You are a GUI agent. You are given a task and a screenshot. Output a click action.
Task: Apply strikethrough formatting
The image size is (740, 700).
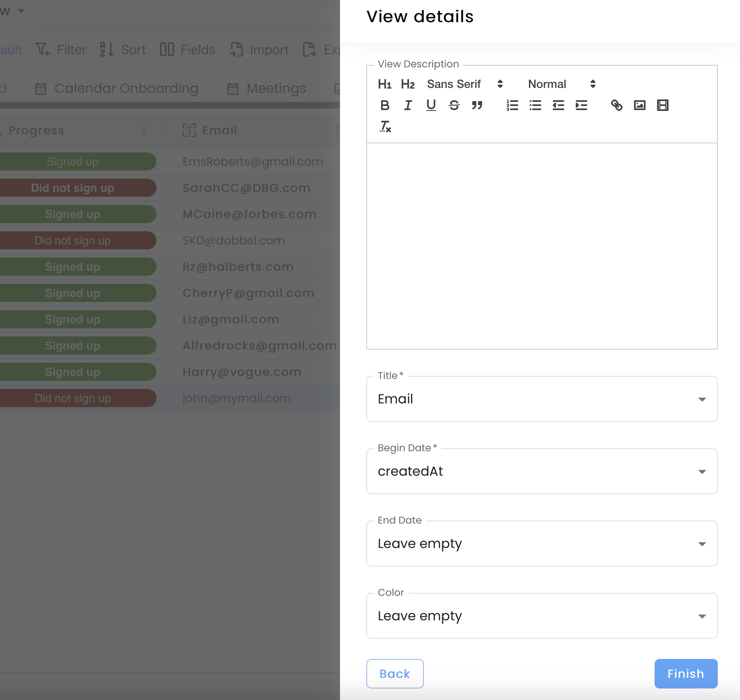click(454, 105)
